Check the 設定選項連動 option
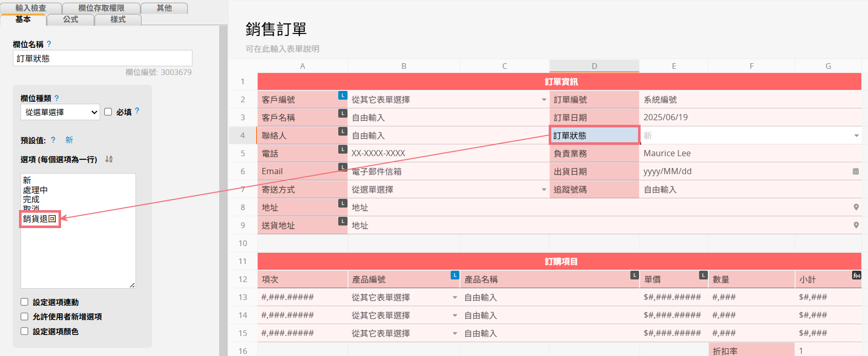Viewport: 868px width, 356px height. [25, 302]
